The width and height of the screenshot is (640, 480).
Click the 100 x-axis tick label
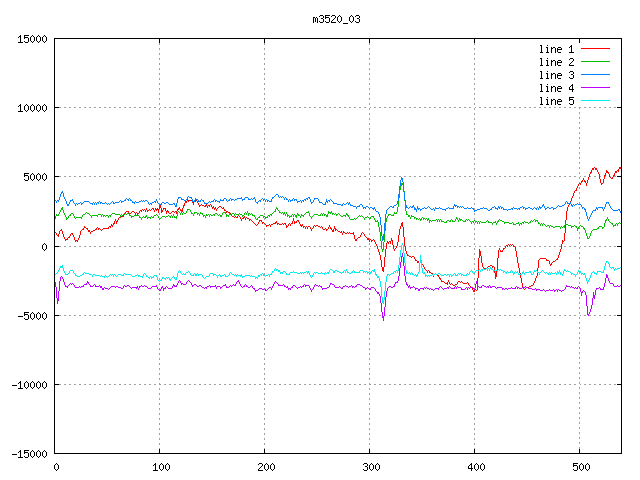(x=160, y=467)
